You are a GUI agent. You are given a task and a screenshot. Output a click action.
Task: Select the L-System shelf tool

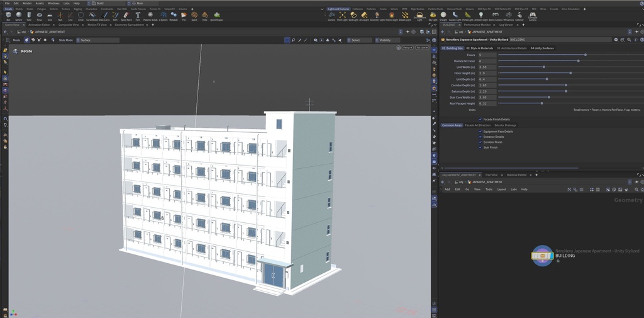(x=164, y=16)
